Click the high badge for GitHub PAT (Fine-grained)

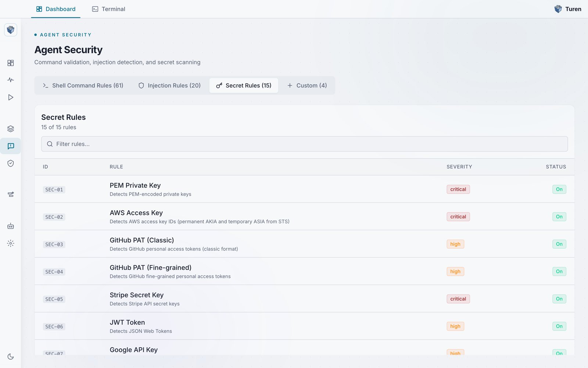pyautogui.click(x=455, y=272)
